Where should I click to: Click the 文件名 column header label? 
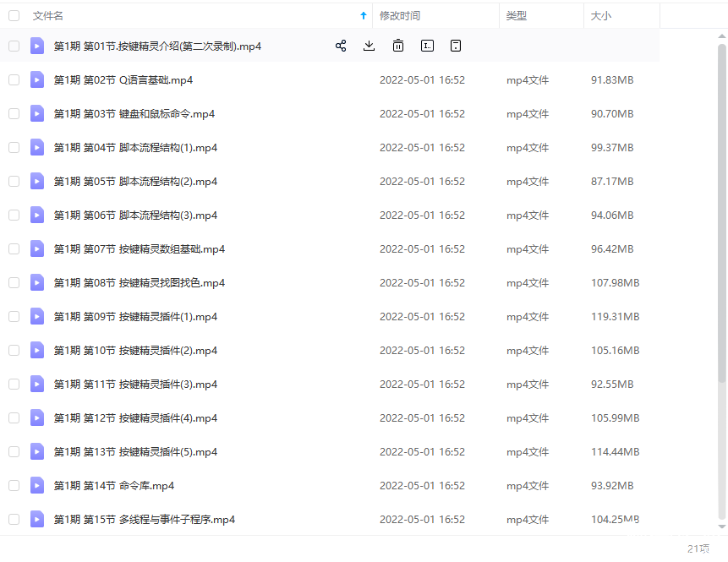coord(48,16)
